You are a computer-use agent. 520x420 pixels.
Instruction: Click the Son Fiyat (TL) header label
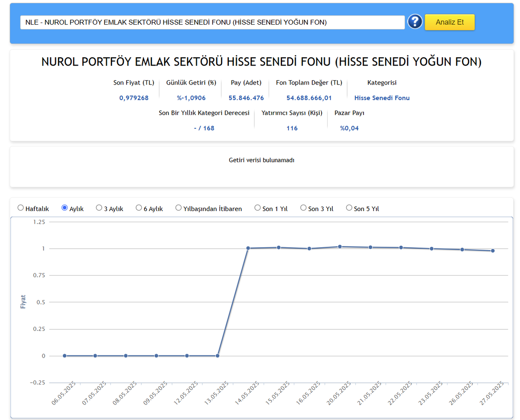pos(134,83)
